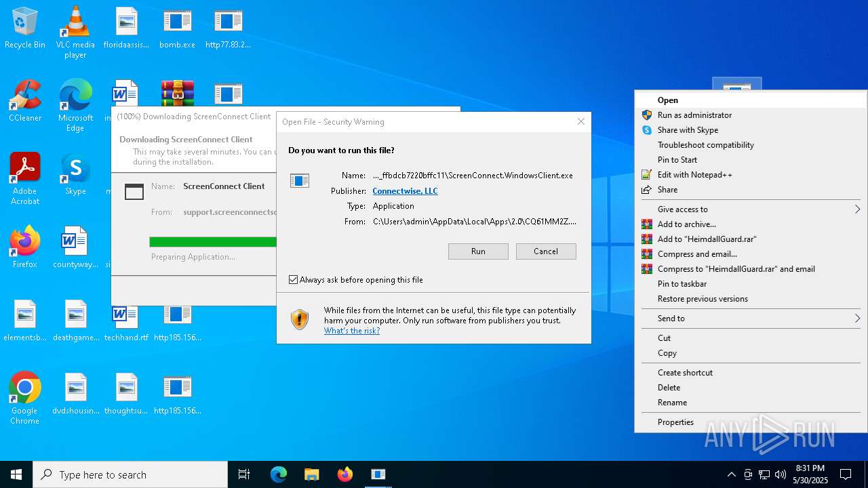
Task: Open the notification center icon
Action: coord(846,474)
